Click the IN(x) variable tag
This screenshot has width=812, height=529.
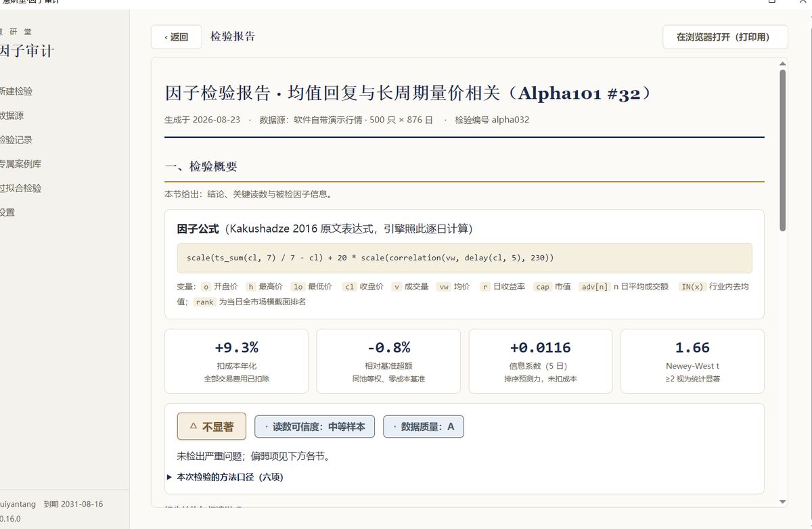[x=692, y=287]
